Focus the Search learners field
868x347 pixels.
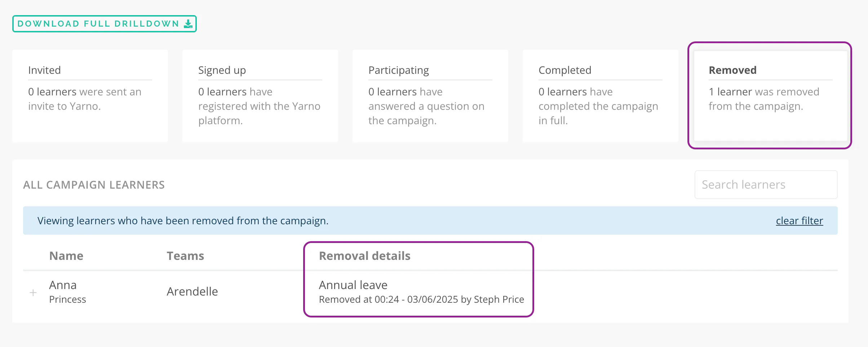pyautogui.click(x=766, y=185)
